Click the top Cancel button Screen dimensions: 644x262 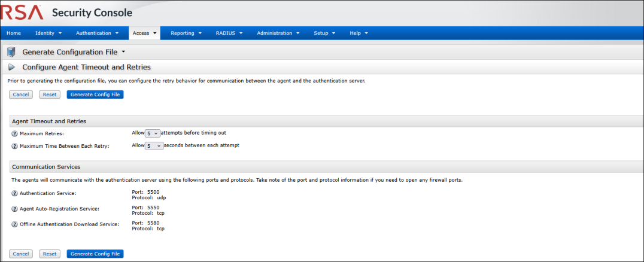(21, 95)
